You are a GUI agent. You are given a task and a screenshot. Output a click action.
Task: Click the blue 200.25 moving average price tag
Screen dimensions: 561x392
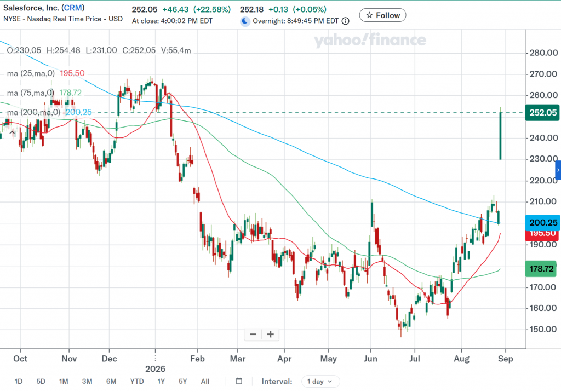(542, 222)
